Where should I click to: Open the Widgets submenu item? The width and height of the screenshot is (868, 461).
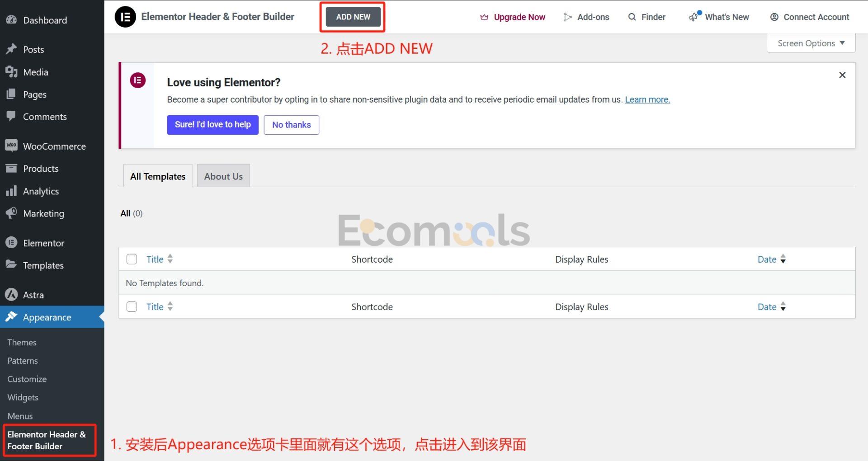23,397
